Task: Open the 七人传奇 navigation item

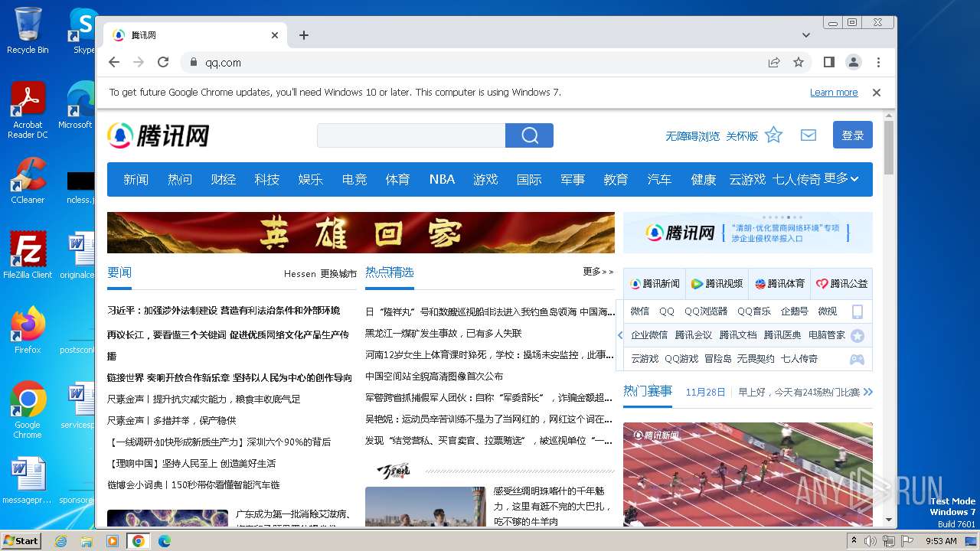Action: (796, 179)
